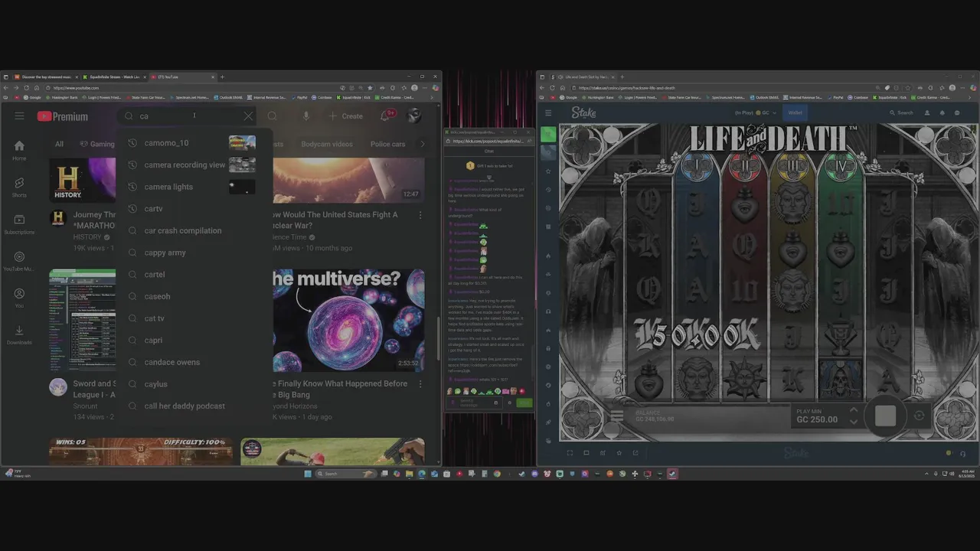Image resolution: width=980 pixels, height=551 pixels.
Task: Increase the play amount with up arrow
Action: click(x=854, y=411)
